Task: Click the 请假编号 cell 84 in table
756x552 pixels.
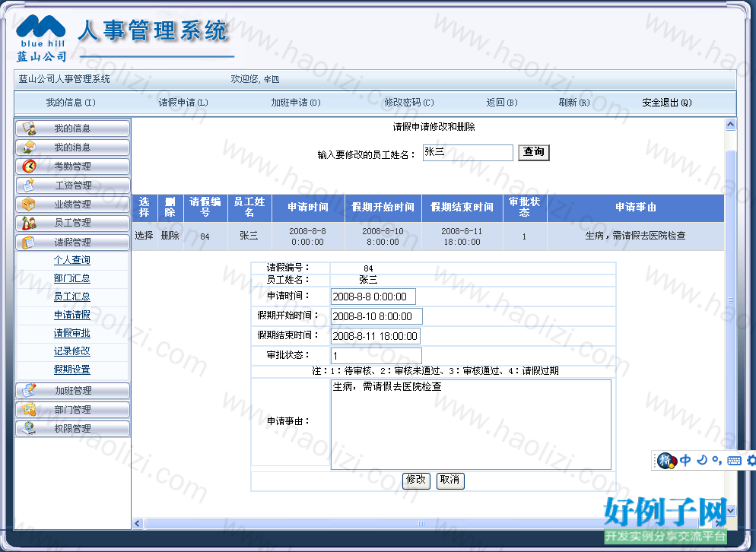Action: [x=205, y=236]
